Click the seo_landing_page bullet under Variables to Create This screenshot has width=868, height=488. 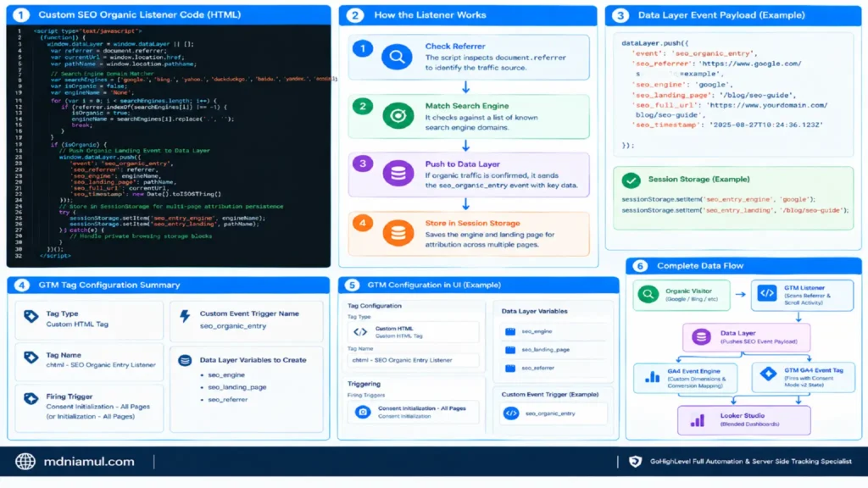point(237,387)
